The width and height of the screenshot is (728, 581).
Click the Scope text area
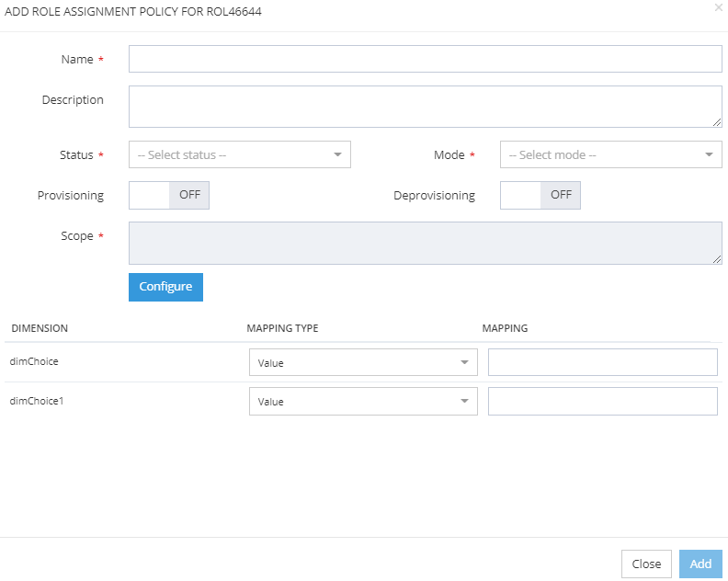coord(425,243)
